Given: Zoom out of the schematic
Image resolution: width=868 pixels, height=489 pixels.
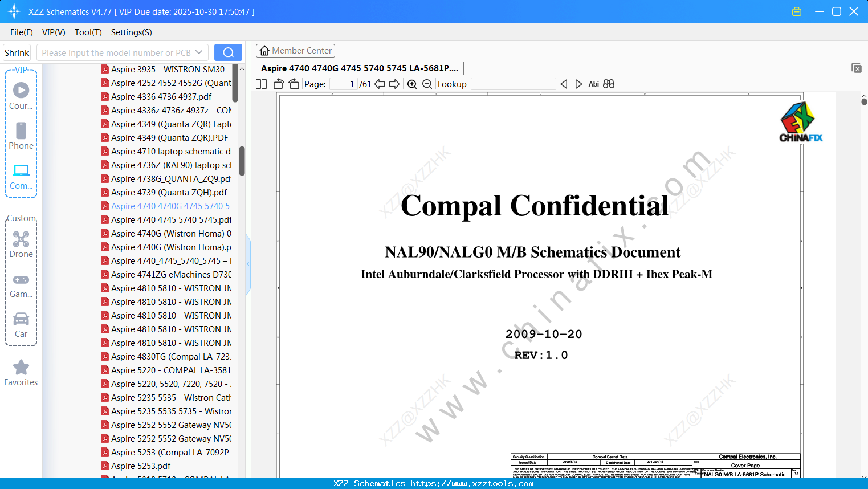Looking at the screenshot, I should point(427,84).
